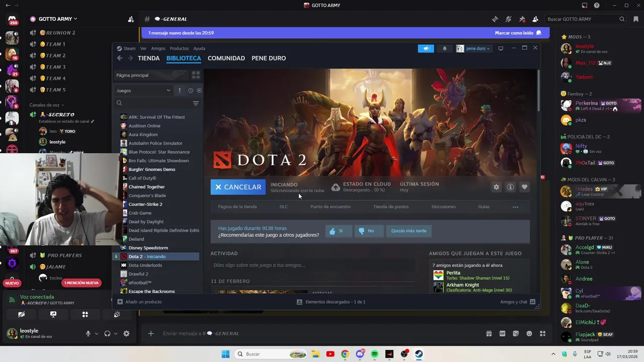Screen dimensions: 644x362
Task: Open Discord activities launcher in voice panel
Action: click(85, 314)
